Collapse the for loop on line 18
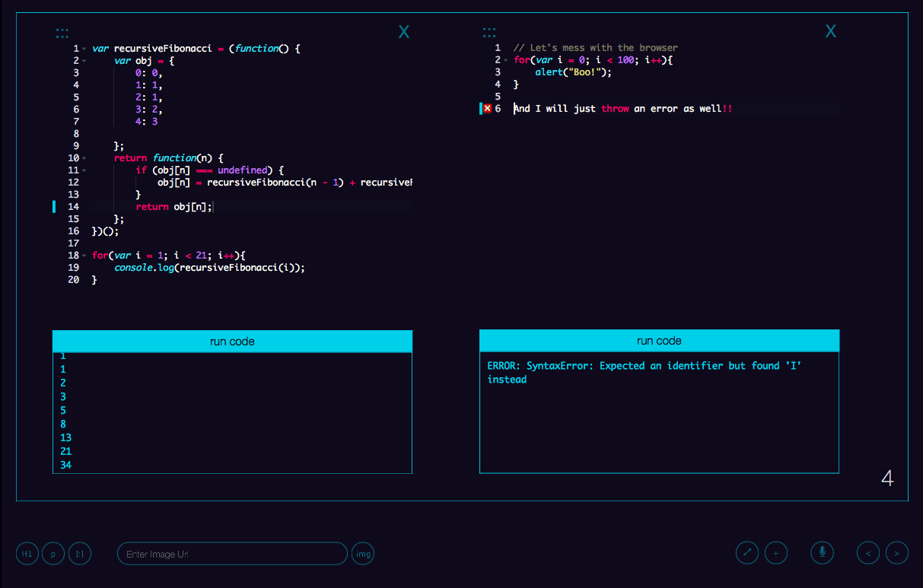The height and width of the screenshot is (588, 923). [84, 255]
